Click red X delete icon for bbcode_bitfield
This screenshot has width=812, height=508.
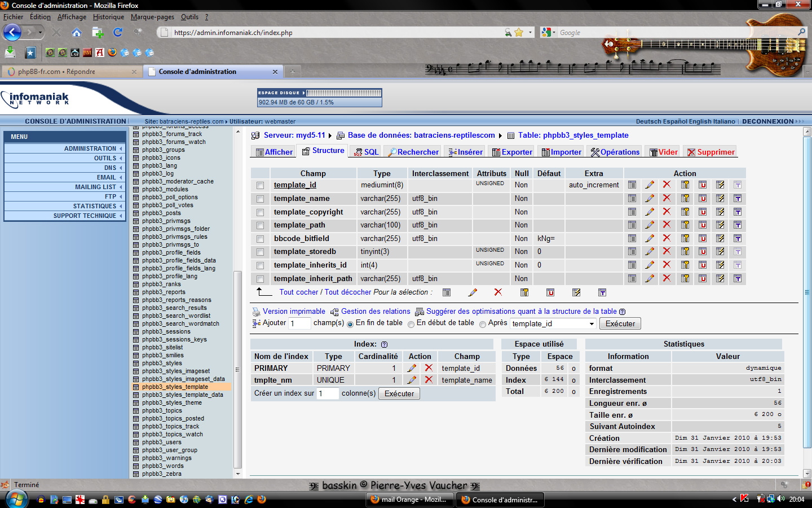[667, 238]
